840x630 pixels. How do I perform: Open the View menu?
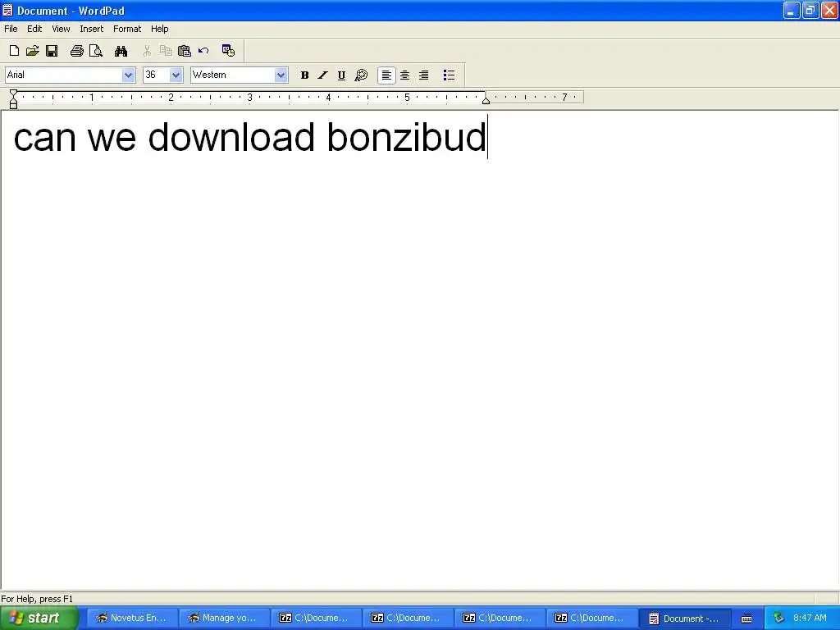61,29
